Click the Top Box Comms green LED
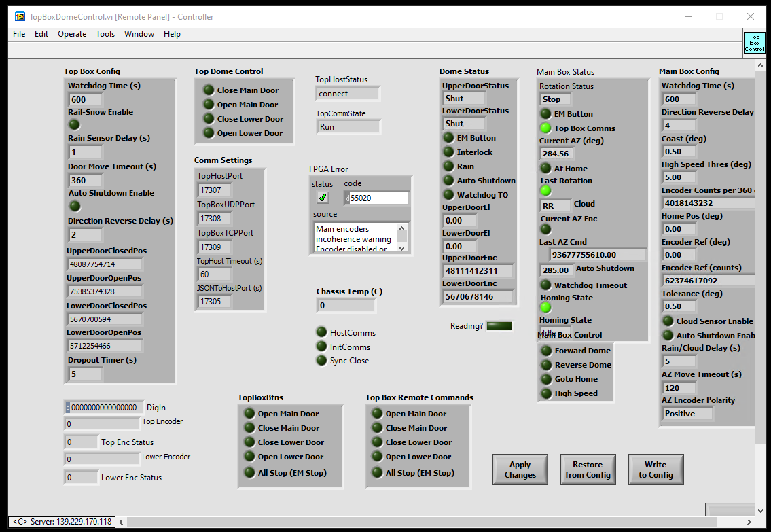The width and height of the screenshot is (771, 532). pos(545,128)
